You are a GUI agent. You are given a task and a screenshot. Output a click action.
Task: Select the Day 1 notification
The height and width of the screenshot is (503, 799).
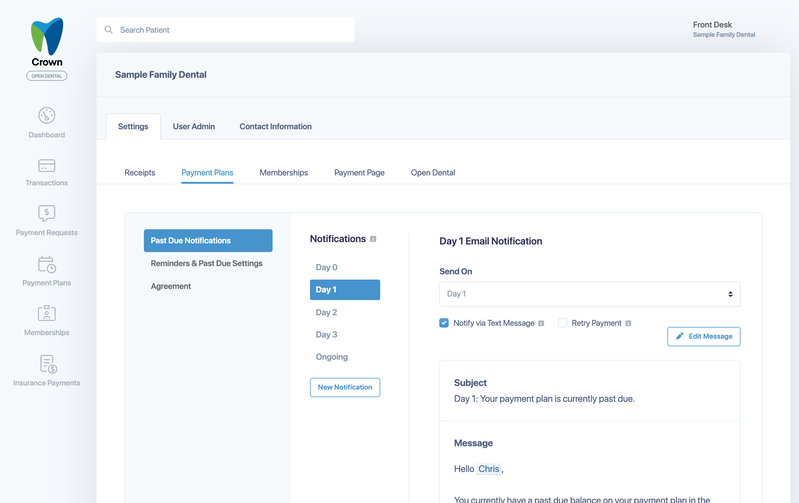point(345,289)
